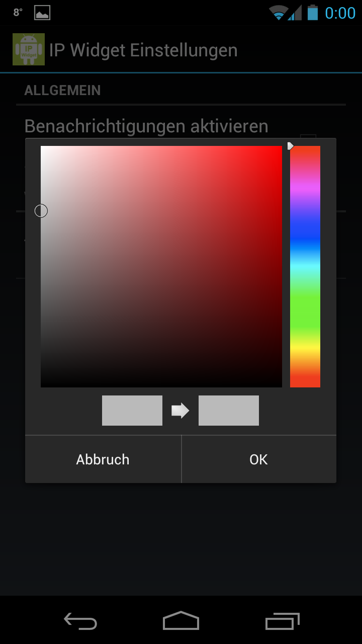Tap the battery icon in status bar
Image resolution: width=362 pixels, height=644 pixels.
(313, 13)
